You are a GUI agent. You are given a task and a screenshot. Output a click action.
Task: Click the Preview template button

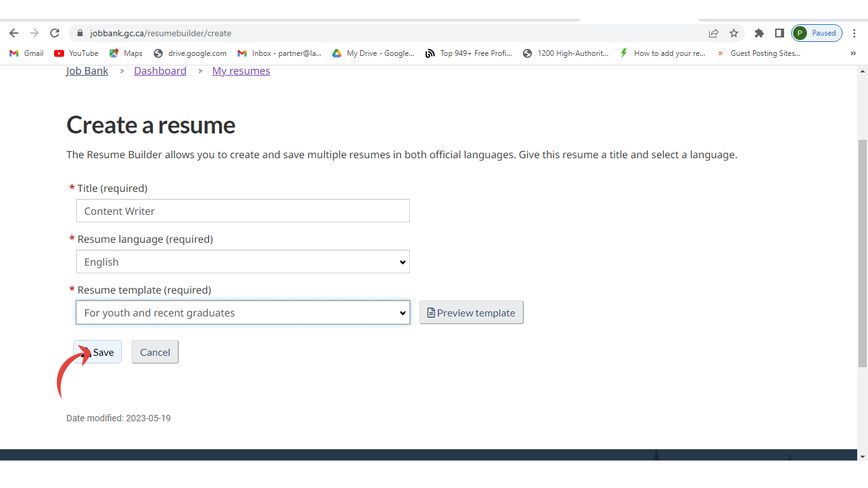(x=471, y=313)
